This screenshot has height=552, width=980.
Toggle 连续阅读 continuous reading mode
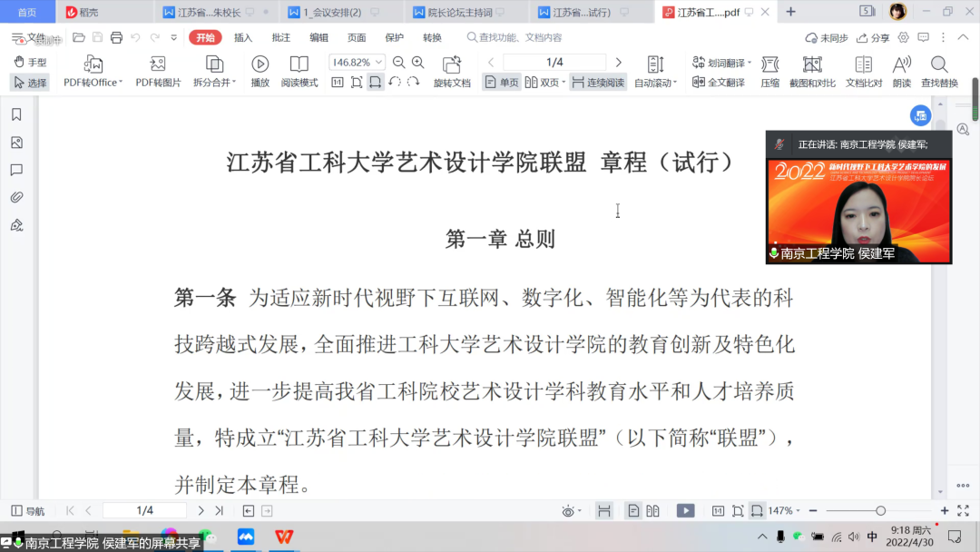pyautogui.click(x=598, y=83)
